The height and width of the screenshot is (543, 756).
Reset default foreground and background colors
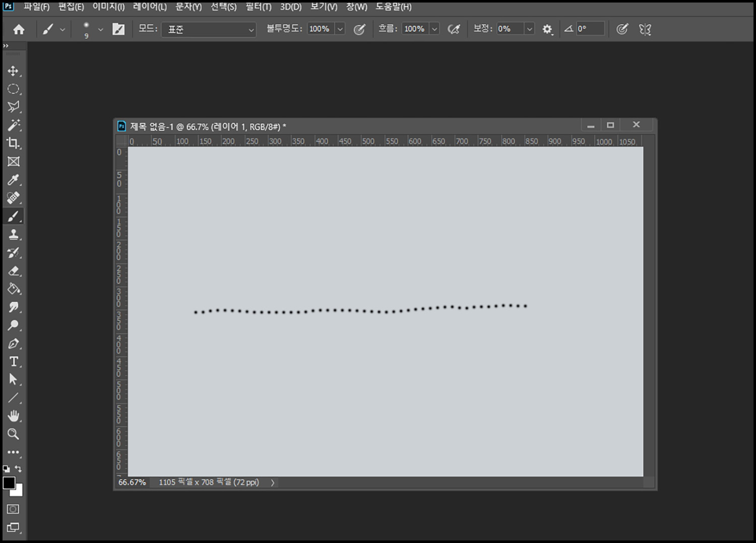point(6,468)
